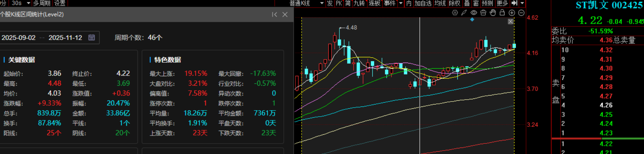Toggle the chart lock icon

click(x=502, y=13)
